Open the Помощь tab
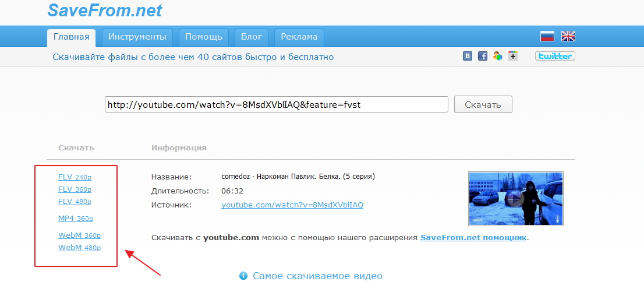This screenshot has width=644, height=292. point(204,37)
